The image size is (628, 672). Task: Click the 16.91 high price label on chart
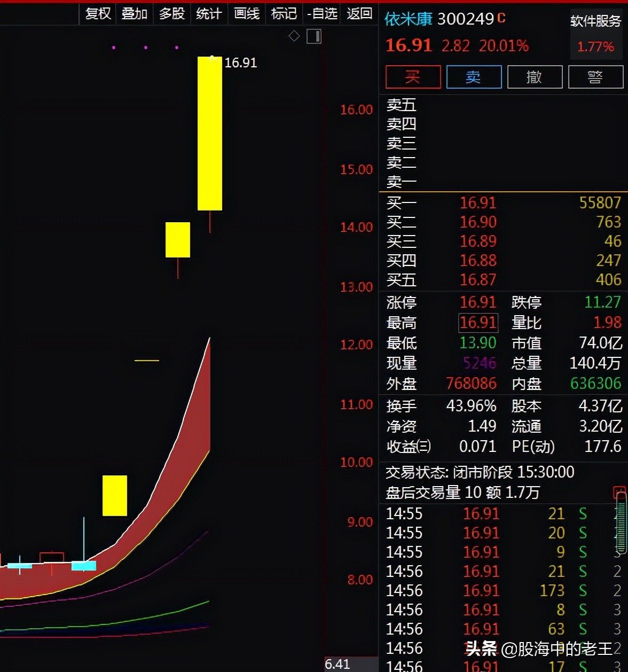pos(241,63)
